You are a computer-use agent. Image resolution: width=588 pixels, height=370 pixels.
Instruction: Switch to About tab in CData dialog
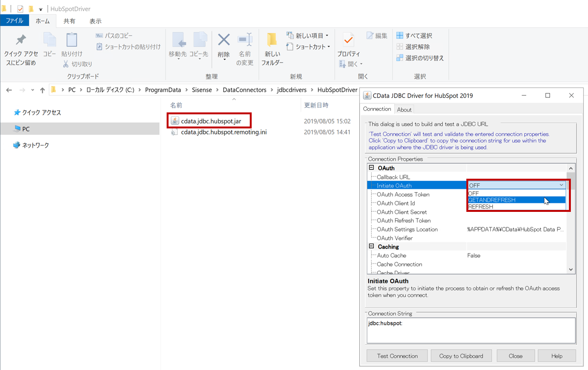[404, 110]
